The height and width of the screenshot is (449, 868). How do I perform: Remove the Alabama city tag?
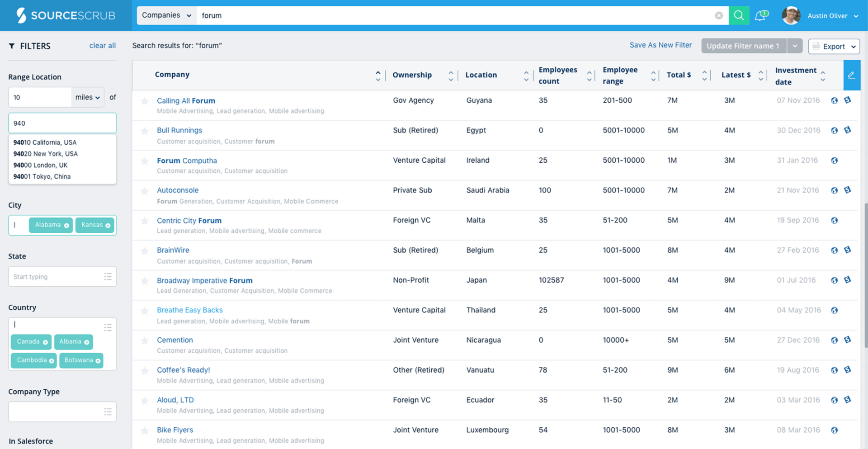[66, 225]
